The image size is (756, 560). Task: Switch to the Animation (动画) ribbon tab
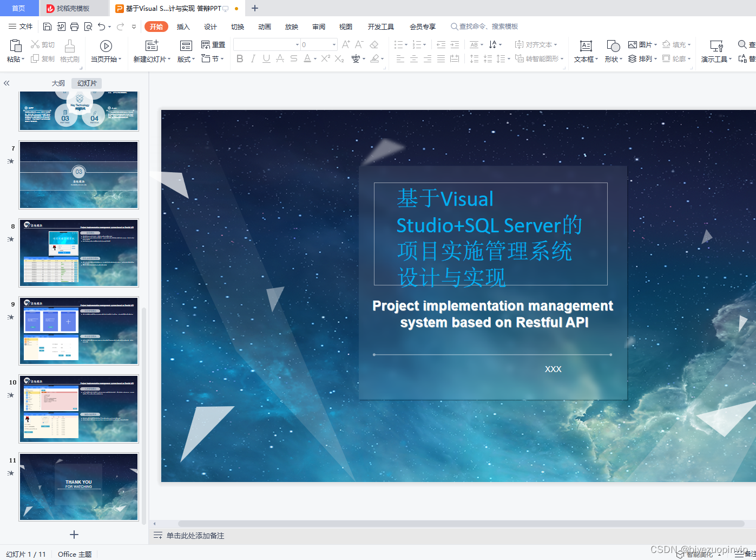click(265, 27)
